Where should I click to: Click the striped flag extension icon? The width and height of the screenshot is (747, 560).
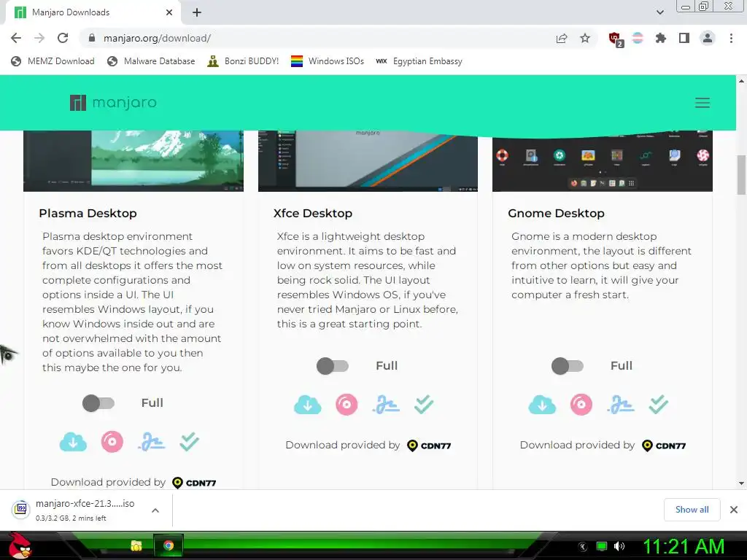click(x=638, y=38)
